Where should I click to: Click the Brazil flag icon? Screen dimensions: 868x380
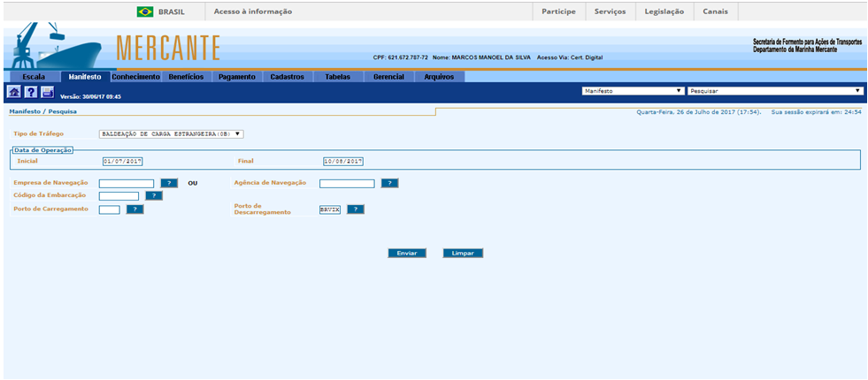144,11
